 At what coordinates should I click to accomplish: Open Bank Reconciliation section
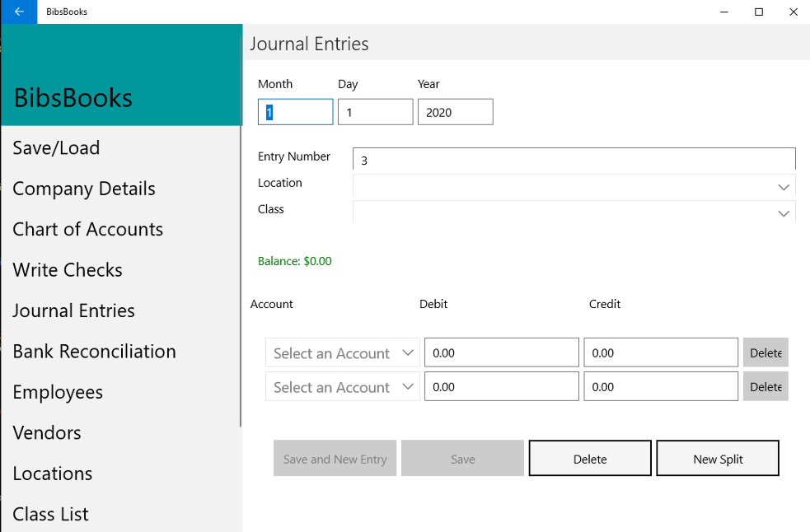[94, 352]
